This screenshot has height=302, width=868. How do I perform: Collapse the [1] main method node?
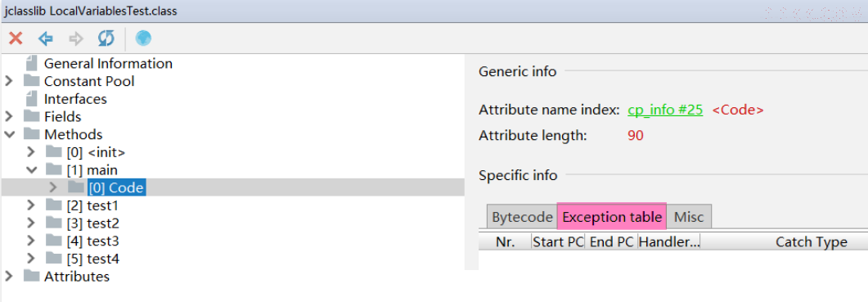point(31,169)
